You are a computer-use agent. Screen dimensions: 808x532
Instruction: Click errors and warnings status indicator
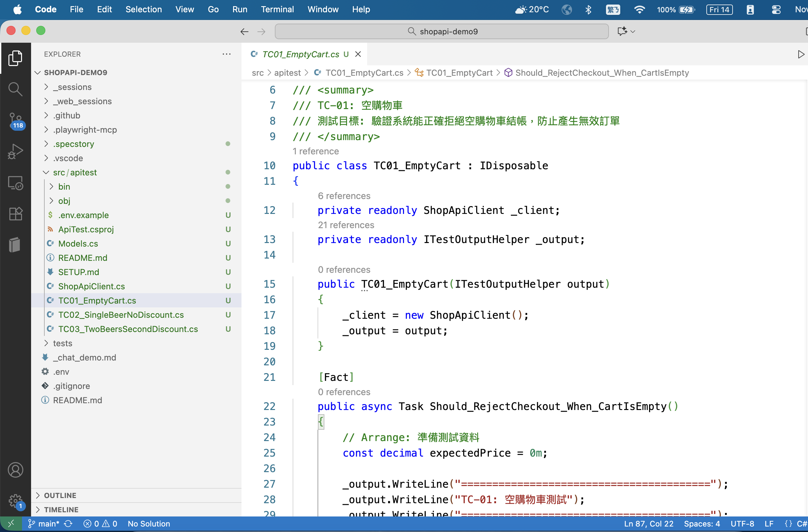[100, 524]
